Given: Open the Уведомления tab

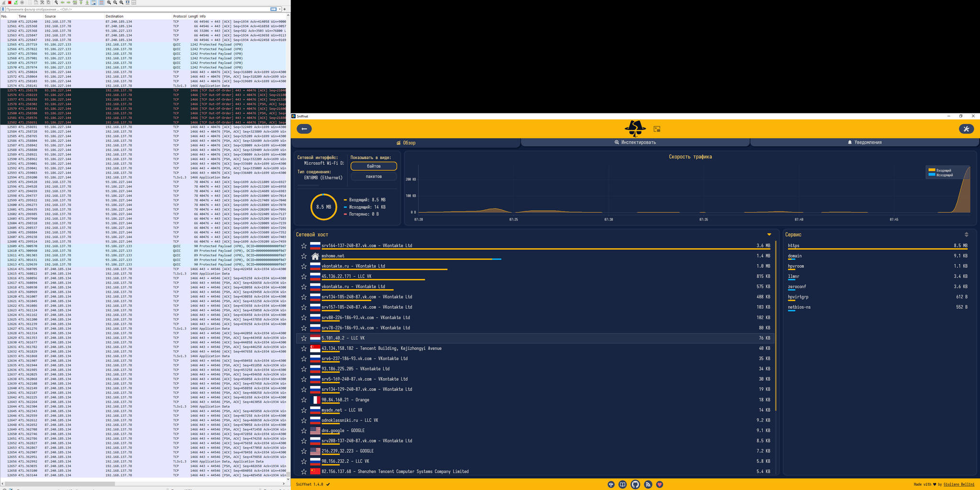Looking at the screenshot, I should pos(864,142).
